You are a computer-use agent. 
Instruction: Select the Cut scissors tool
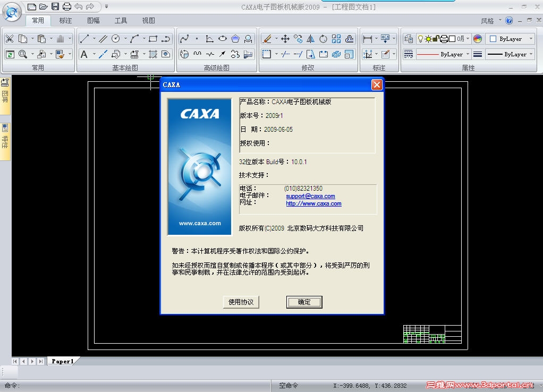[10, 39]
